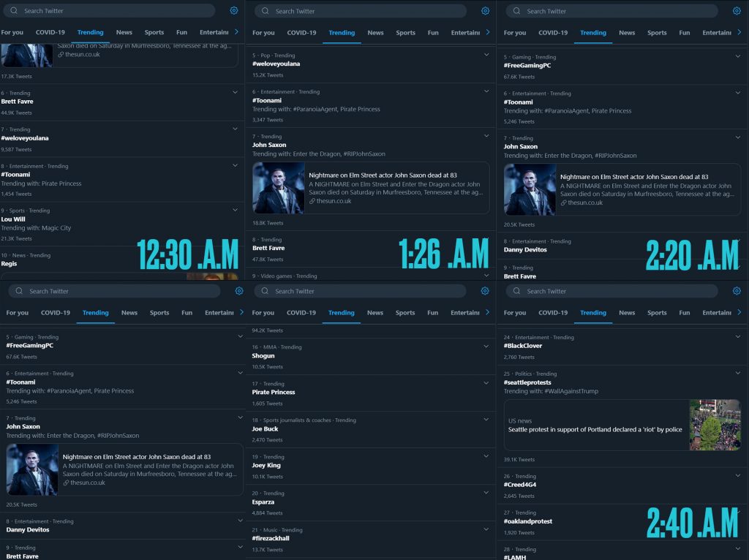Image resolution: width=749 pixels, height=560 pixels.
Task: Click 'Trending with: #WallAgainstTrump' text
Action: point(551,391)
